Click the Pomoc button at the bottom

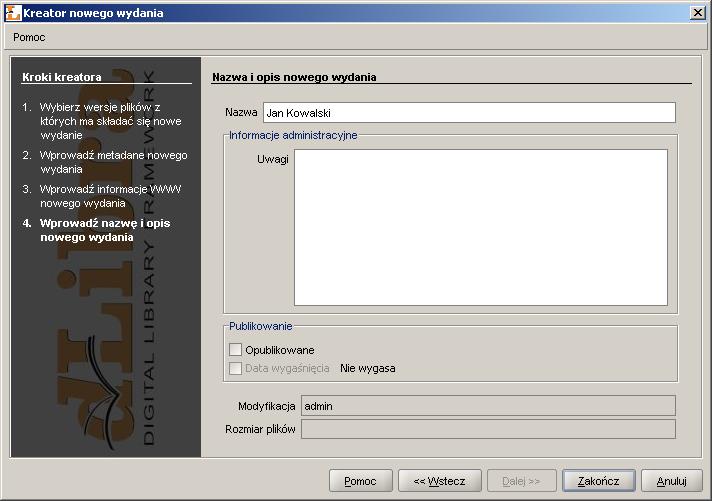[361, 481]
